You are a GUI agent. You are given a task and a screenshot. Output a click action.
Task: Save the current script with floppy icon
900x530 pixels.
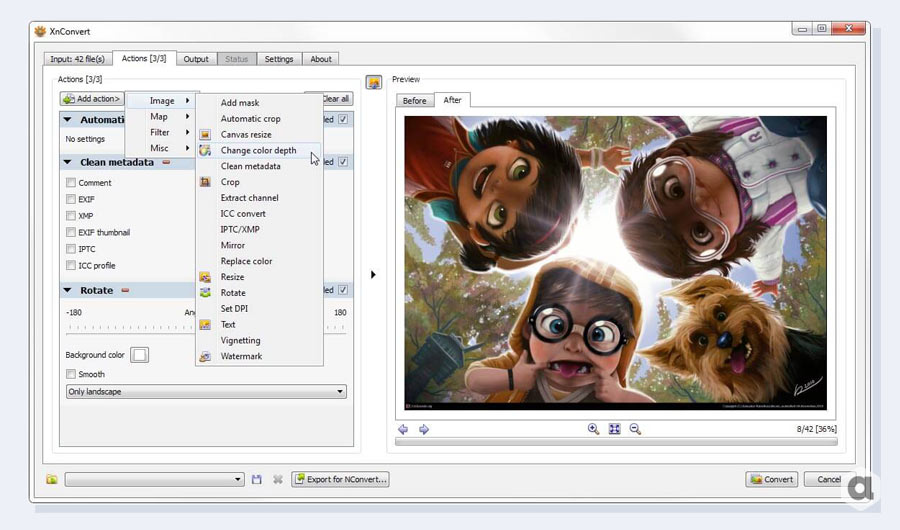(257, 479)
